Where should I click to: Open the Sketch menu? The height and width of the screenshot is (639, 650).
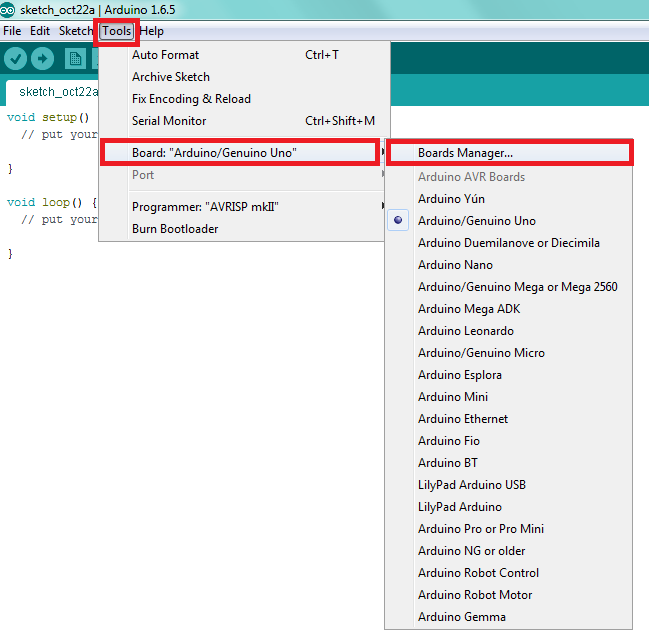(x=76, y=31)
